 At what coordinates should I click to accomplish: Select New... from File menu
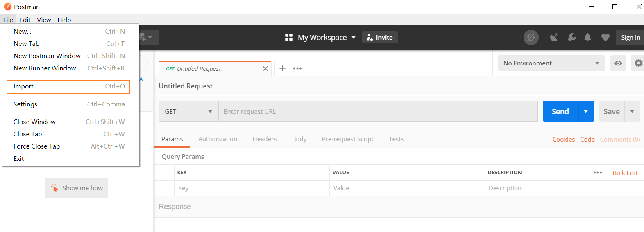pos(70,31)
